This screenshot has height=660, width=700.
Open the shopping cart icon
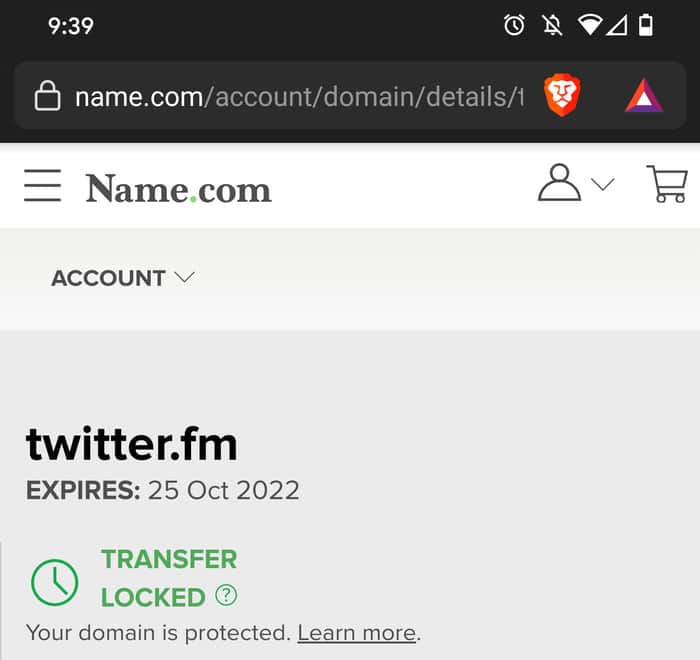[667, 184]
